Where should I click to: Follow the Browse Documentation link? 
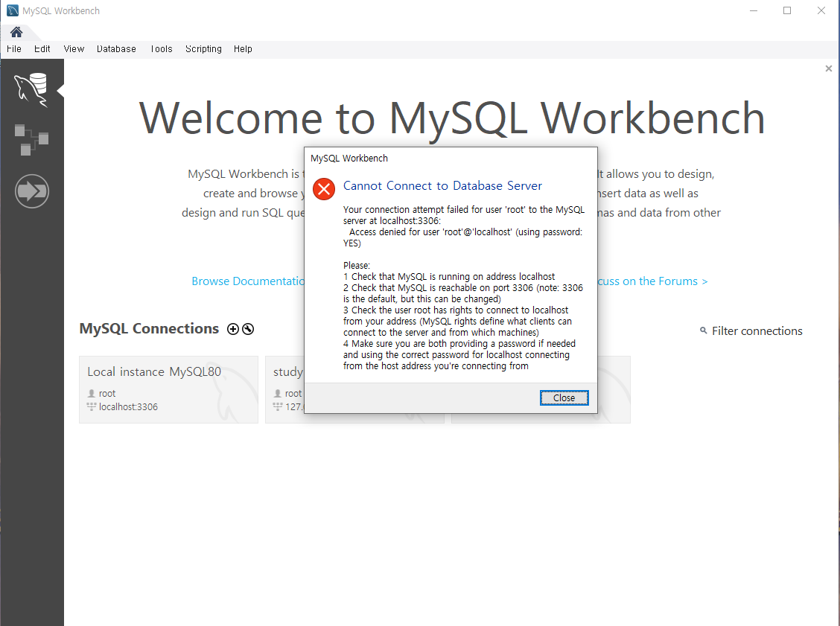pos(248,281)
